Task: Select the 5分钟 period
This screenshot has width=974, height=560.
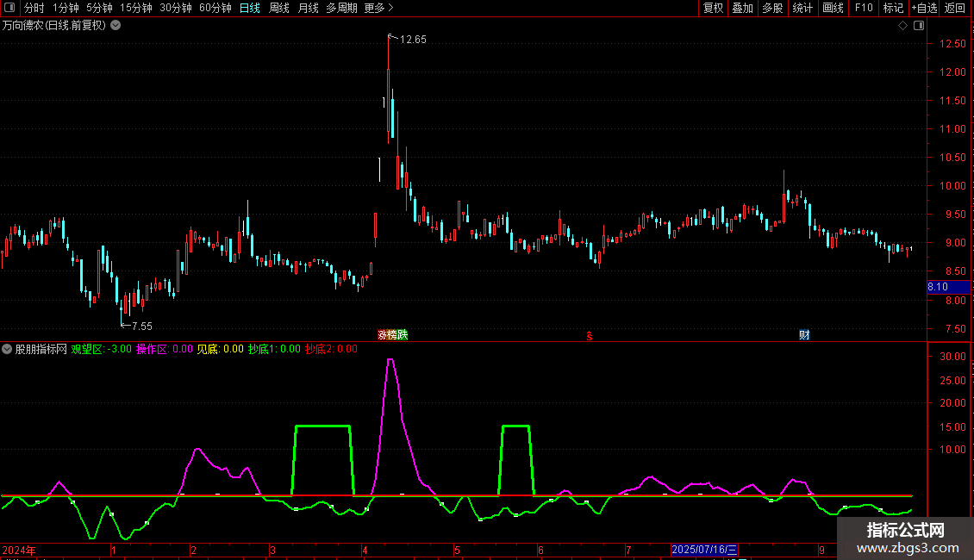Action: [x=99, y=8]
